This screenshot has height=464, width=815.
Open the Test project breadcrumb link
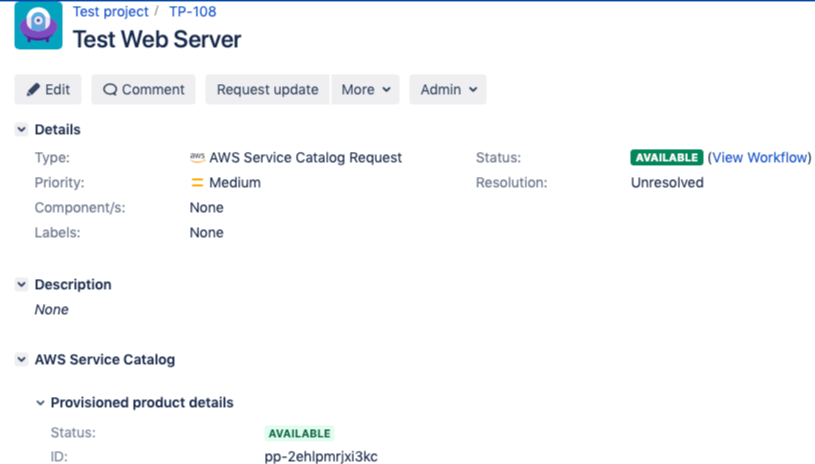click(110, 12)
